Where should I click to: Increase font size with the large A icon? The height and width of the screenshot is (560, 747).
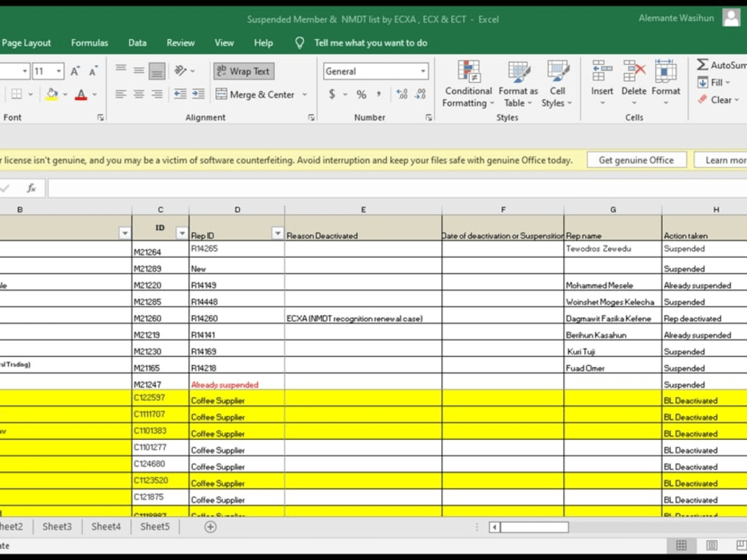pos(75,72)
